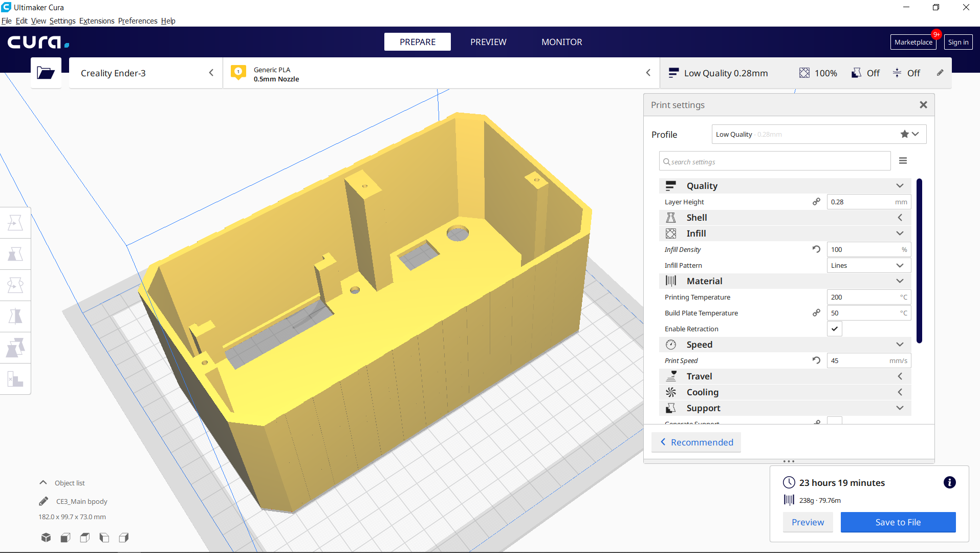Collapse the Object list panel
The height and width of the screenshot is (553, 980).
[43, 483]
